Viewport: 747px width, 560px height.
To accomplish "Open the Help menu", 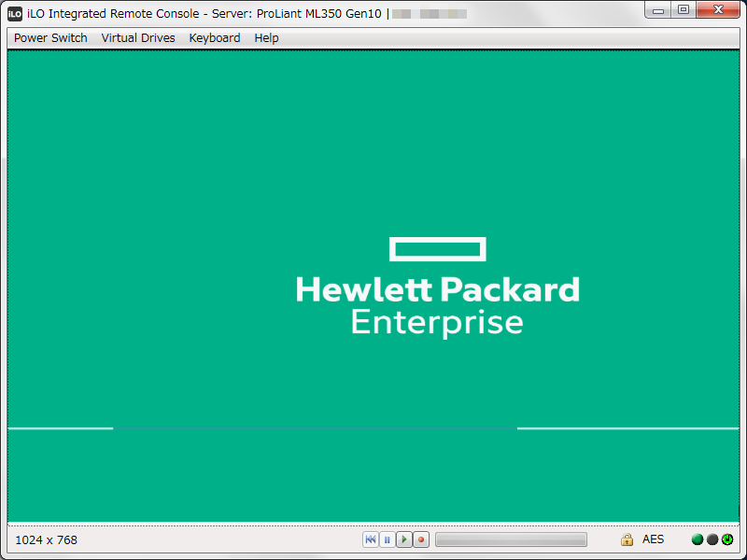I will coord(266,38).
